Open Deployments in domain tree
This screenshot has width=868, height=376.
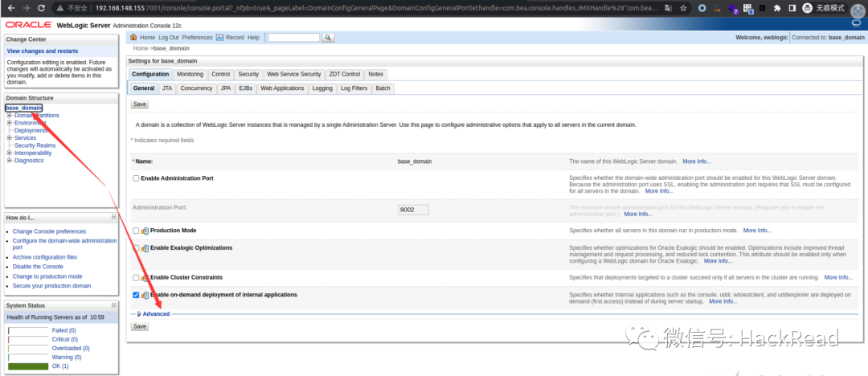(x=31, y=131)
